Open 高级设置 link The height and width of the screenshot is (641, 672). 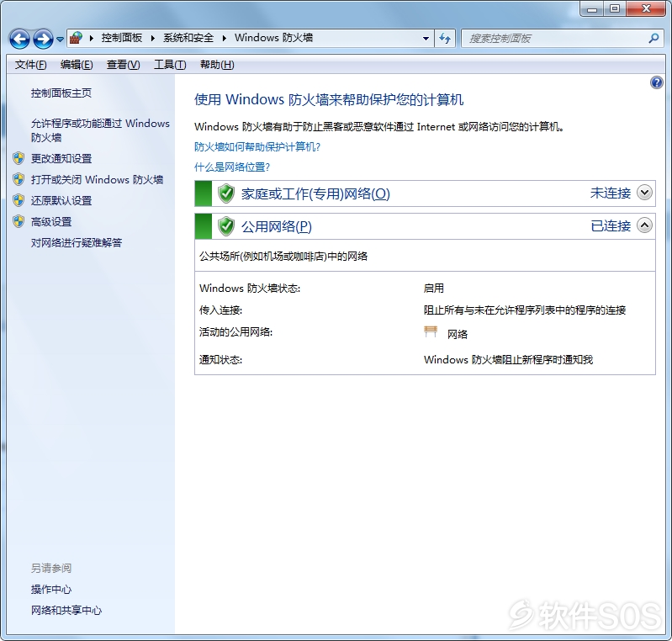click(x=51, y=222)
